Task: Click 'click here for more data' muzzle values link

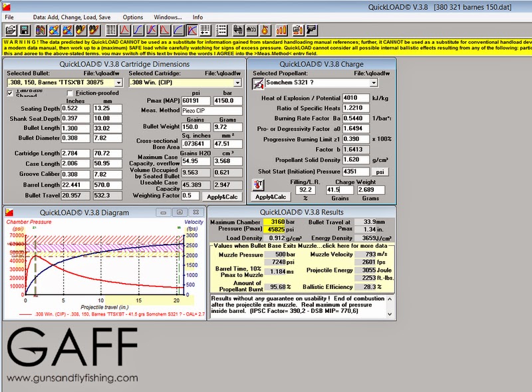Action: 355,246
